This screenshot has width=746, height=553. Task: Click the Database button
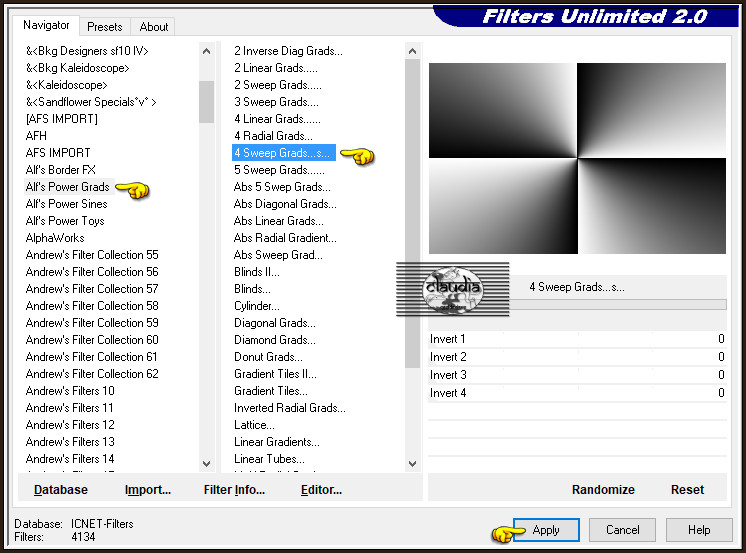click(61, 490)
